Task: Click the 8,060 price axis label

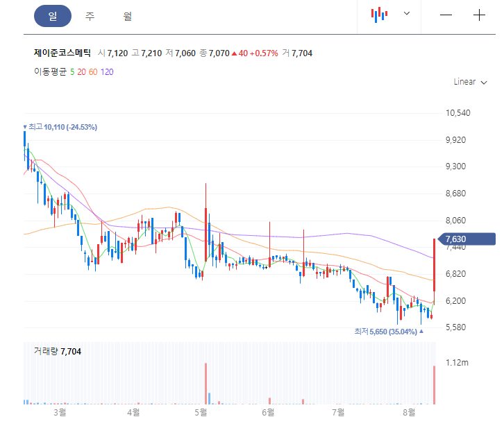Action: 455,221
